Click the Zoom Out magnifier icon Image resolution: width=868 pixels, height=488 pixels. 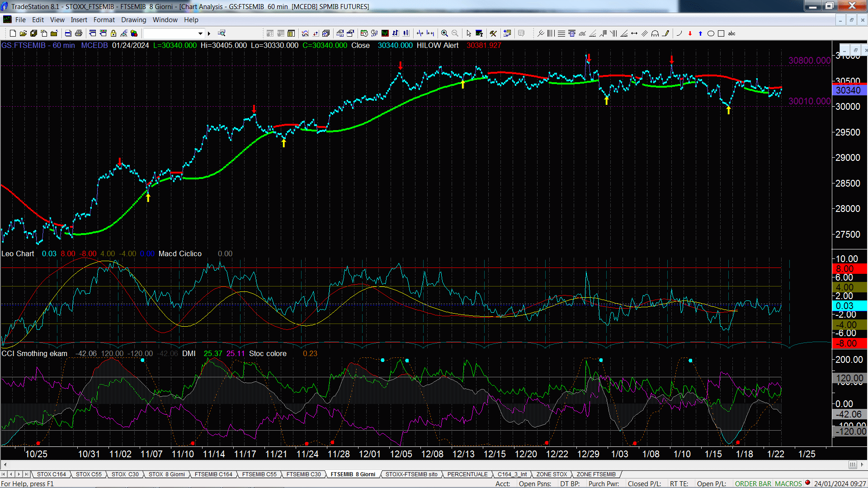tap(455, 33)
